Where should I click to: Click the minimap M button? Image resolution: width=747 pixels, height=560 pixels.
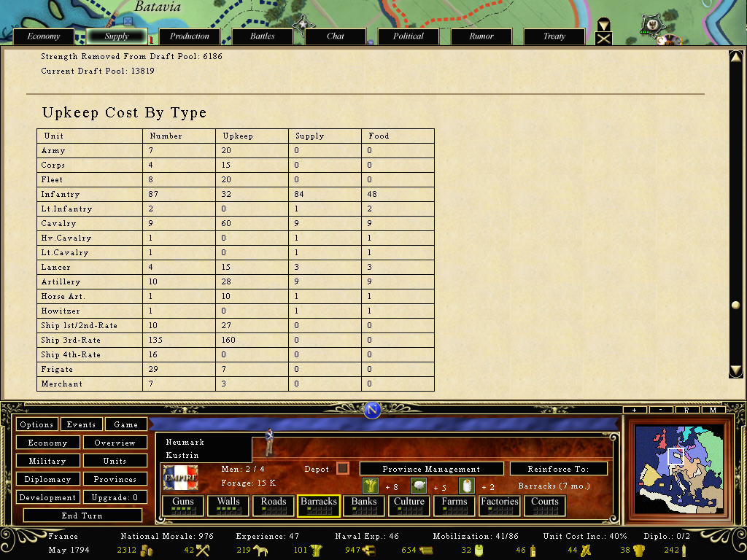click(713, 410)
